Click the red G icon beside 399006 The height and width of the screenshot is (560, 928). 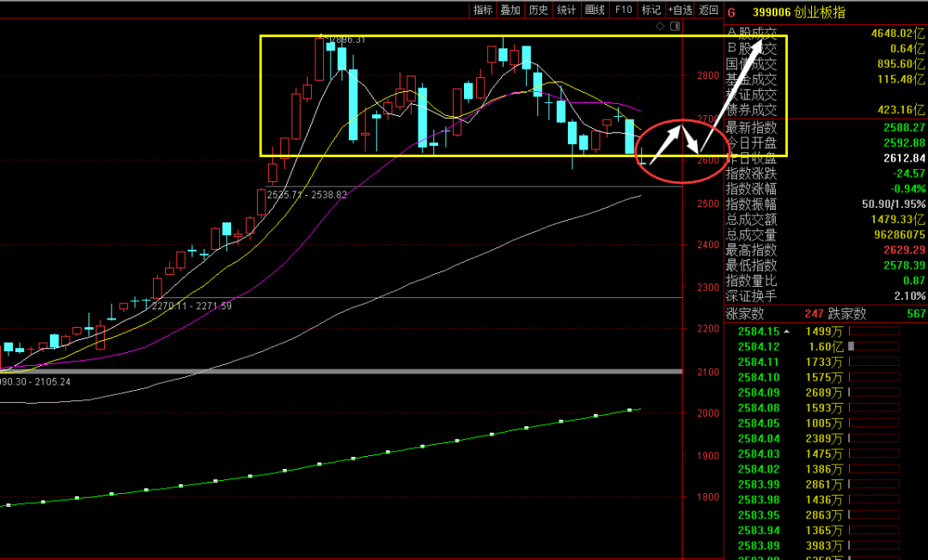click(731, 12)
